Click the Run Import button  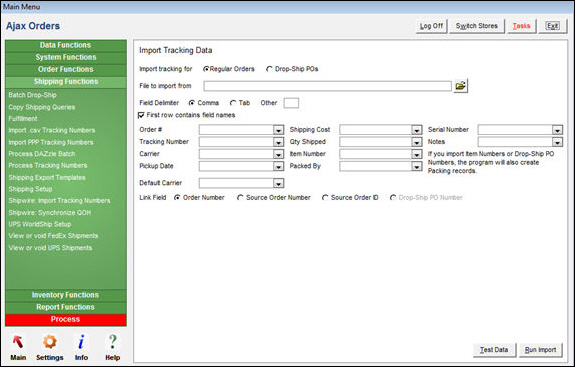tap(541, 350)
